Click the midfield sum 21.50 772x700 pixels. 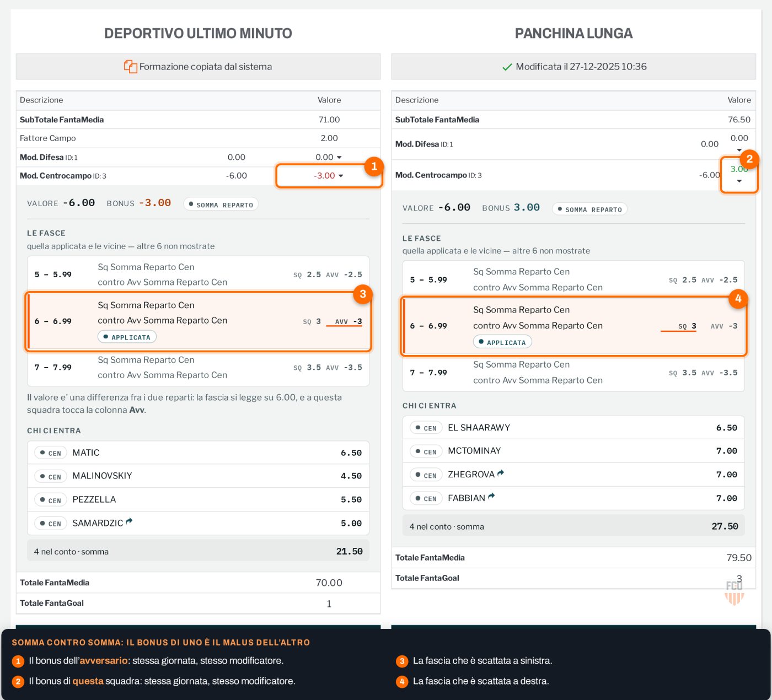coord(350,551)
